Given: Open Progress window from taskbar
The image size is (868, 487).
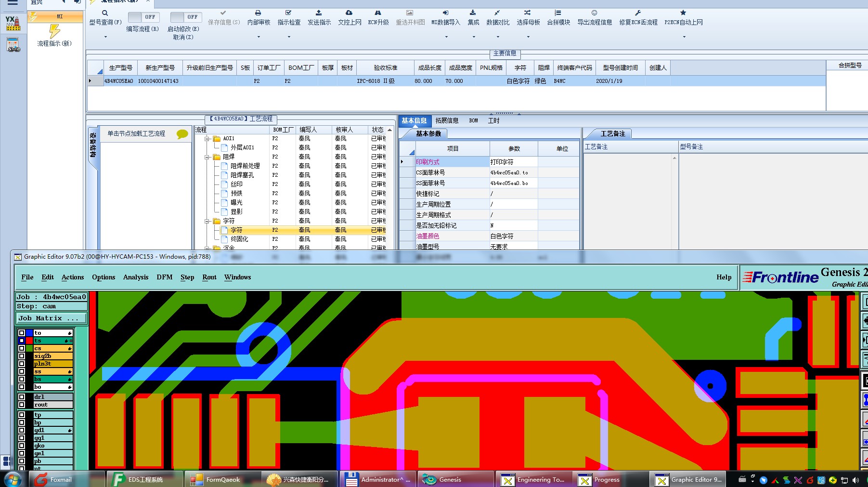Looking at the screenshot, I should [x=611, y=479].
